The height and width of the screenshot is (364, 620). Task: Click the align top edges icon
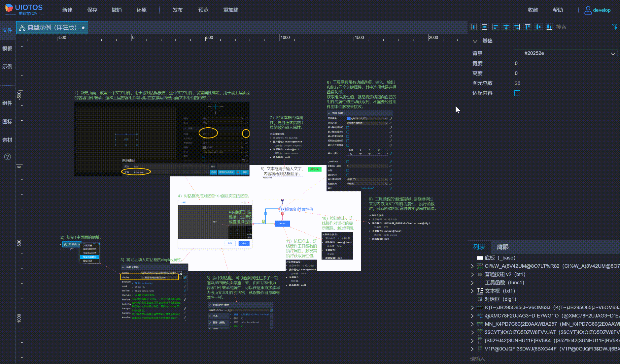click(x=528, y=27)
